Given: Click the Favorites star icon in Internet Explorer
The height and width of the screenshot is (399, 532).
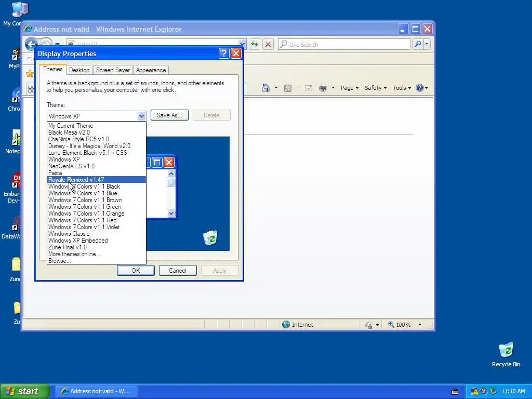Looking at the screenshot, I should point(30,74).
